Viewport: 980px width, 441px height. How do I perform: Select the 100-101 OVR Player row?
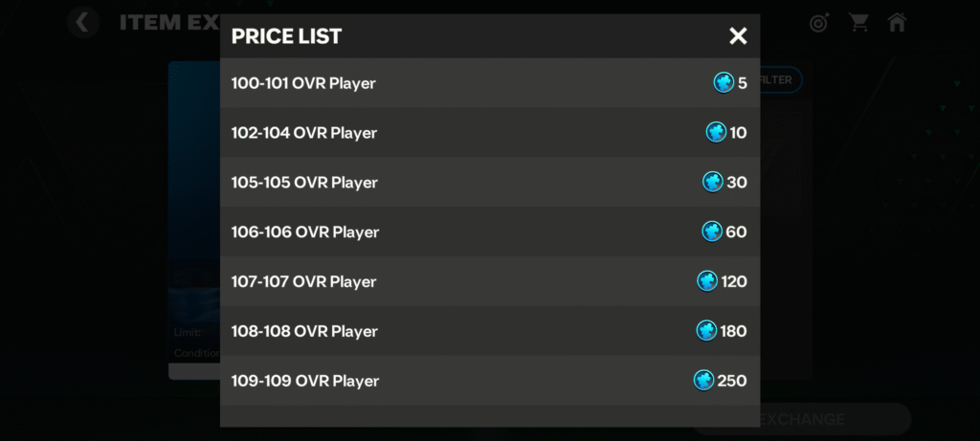[490, 83]
